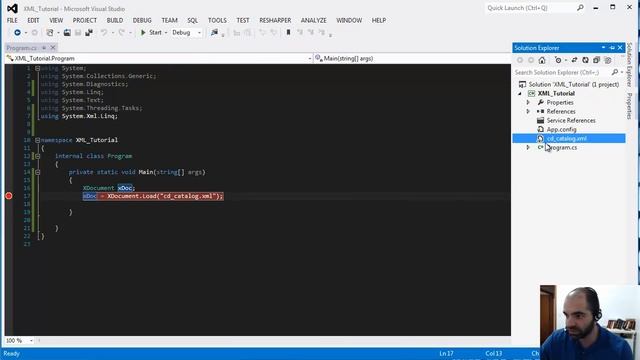Click the Save All toolbar icon
The height and width of the screenshot is (360, 640).
click(x=89, y=33)
